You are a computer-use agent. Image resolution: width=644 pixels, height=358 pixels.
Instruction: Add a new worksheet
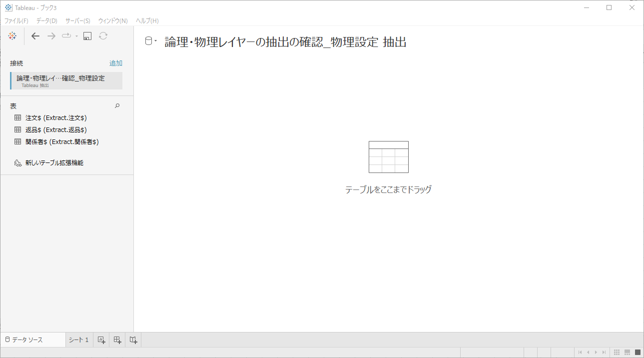point(101,340)
